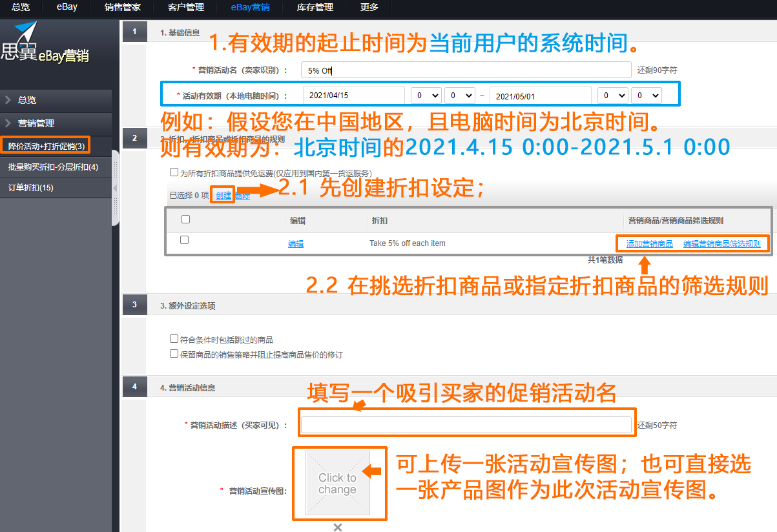The image size is (777, 532).
Task: Click the 编辑 link in the discount row
Action: click(x=296, y=244)
